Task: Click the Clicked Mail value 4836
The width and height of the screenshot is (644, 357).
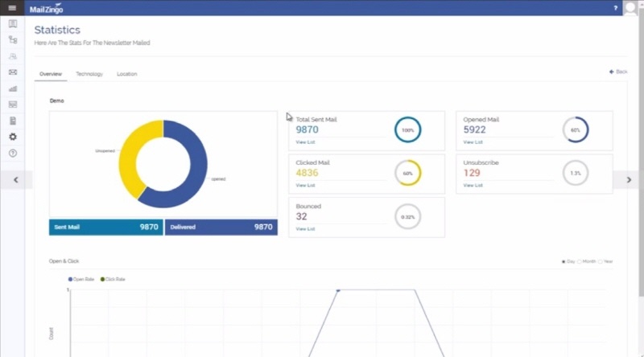Action: (x=308, y=173)
